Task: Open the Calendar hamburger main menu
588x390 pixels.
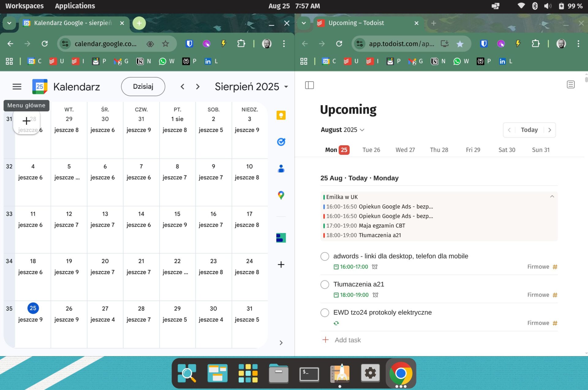Action: (17, 87)
